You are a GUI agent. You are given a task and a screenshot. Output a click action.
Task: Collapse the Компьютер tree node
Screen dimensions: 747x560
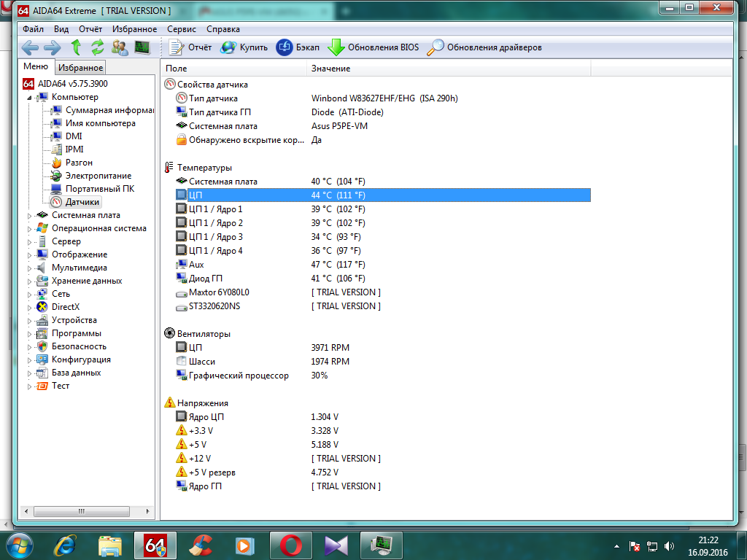pyautogui.click(x=29, y=98)
